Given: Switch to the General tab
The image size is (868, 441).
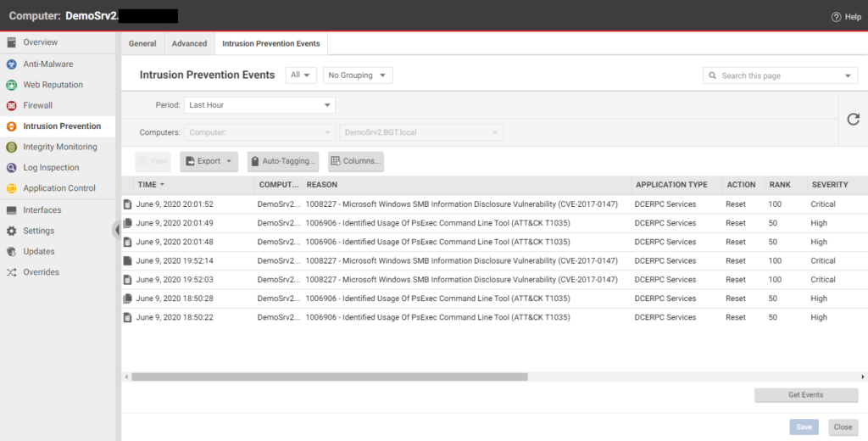Looking at the screenshot, I should coord(142,43).
